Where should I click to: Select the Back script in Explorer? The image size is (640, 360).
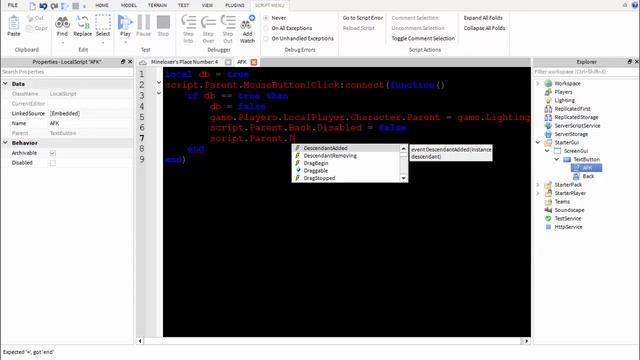tap(588, 176)
